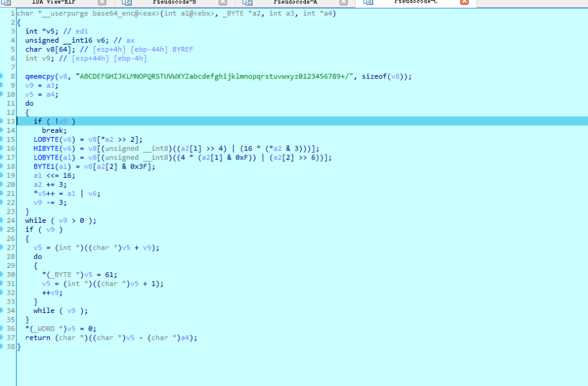Close the active Pseudocode-C tab
Screen dimensions: 588x386
(464, 3)
